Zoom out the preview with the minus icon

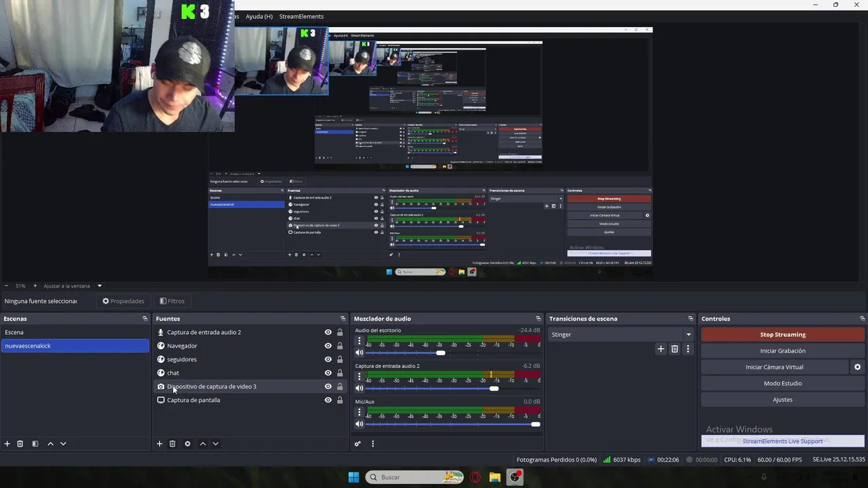[7, 286]
